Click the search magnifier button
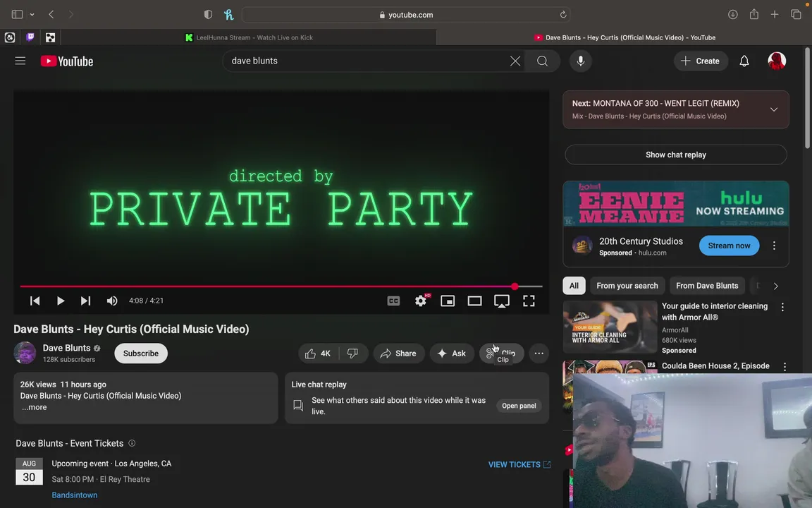 [x=542, y=61]
